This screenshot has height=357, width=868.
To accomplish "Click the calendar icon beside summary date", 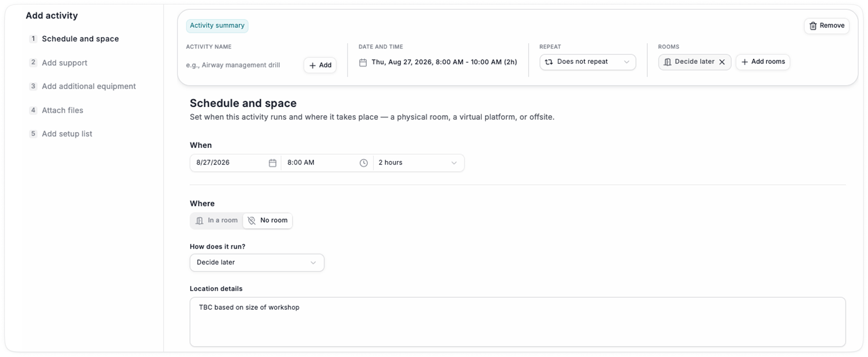I will tap(363, 62).
